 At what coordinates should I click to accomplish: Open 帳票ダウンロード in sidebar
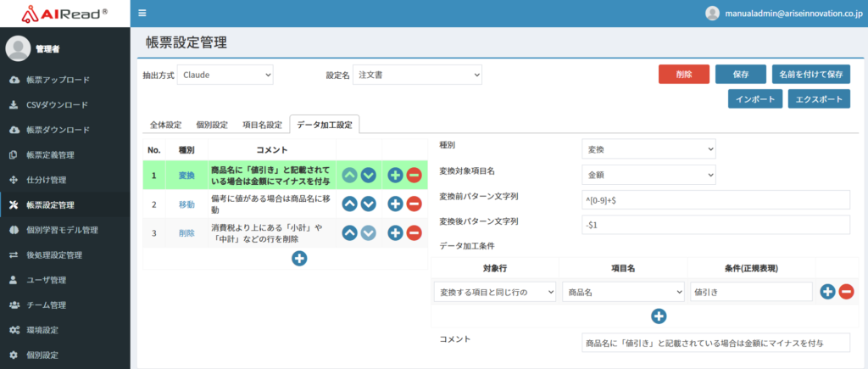pos(64,130)
